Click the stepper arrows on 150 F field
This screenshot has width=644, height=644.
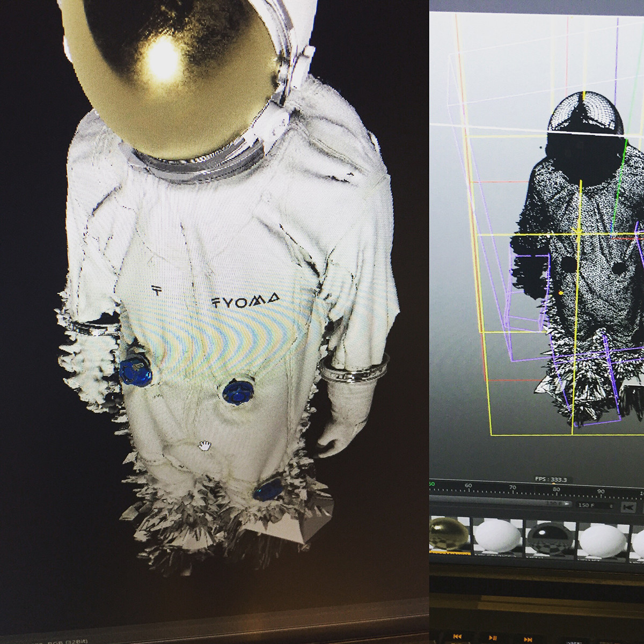pyautogui.click(x=610, y=506)
